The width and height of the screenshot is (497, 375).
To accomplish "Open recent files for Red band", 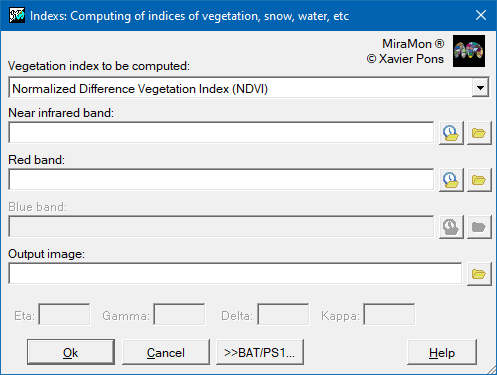I will point(451,180).
